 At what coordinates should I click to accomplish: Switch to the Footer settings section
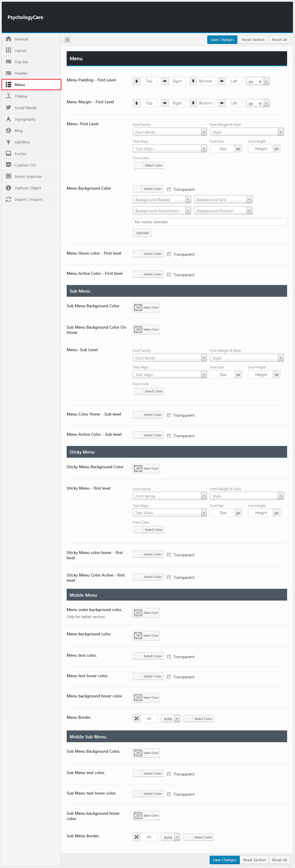20,154
